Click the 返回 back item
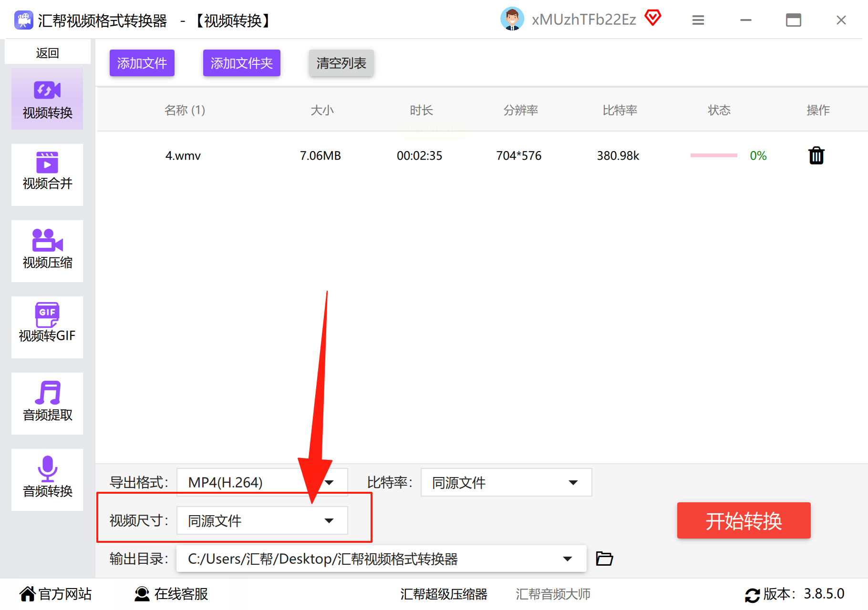Screen dimensions: 868x610 47,52
